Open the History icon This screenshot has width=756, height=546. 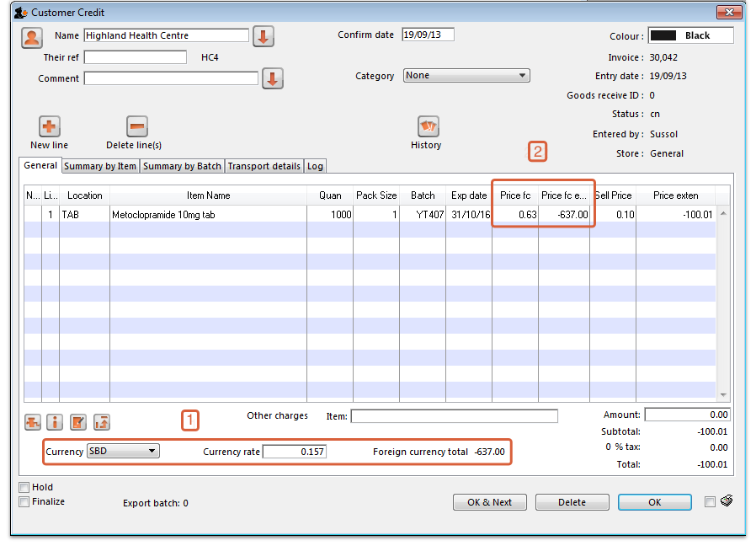[x=429, y=127]
